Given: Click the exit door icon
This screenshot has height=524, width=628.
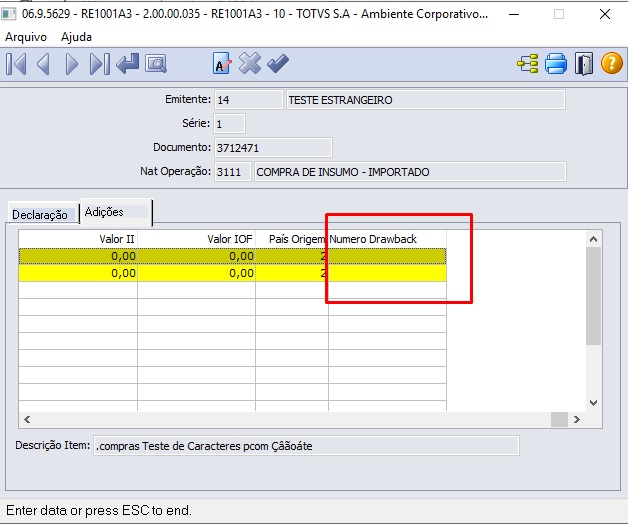Looking at the screenshot, I should tap(584, 64).
